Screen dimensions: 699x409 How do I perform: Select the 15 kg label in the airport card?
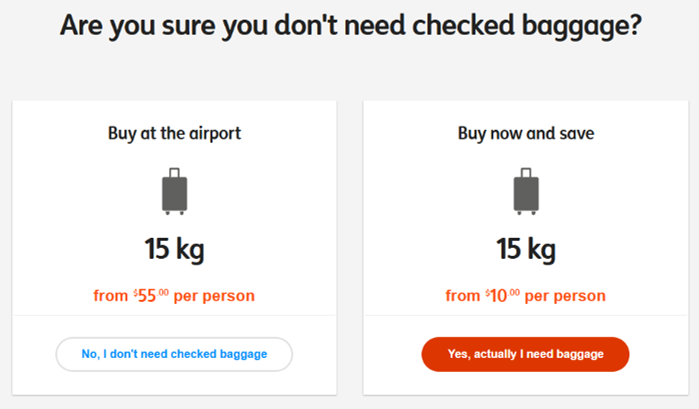[x=174, y=247]
